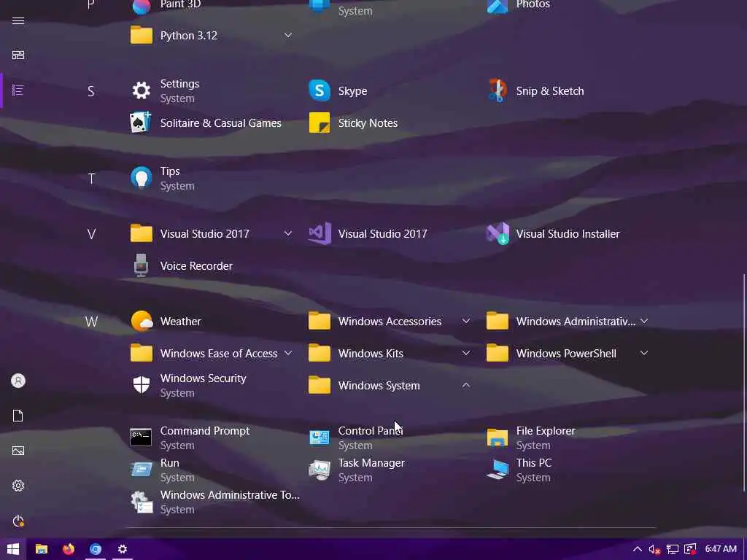Expand the Windows Administrative Tools folder
747x560 pixels.
(x=568, y=322)
